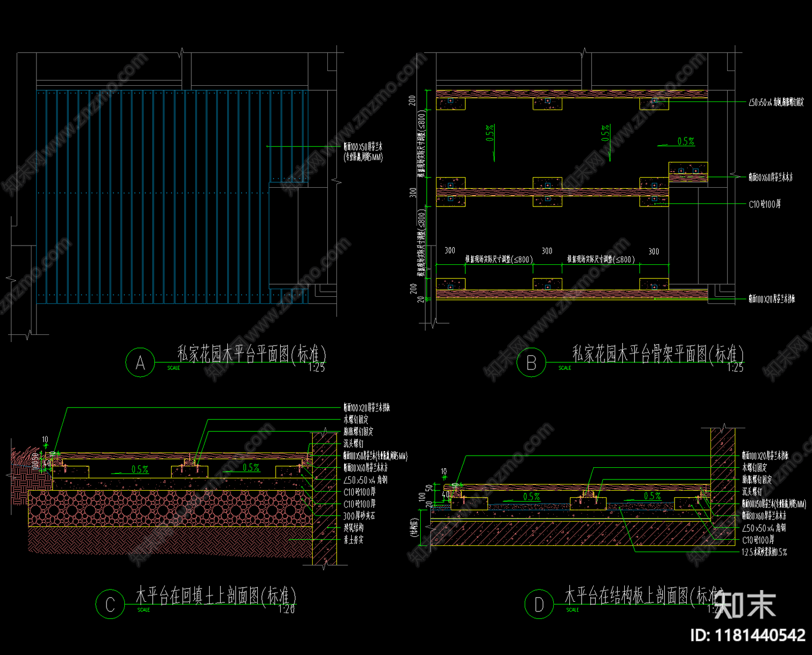Select the 断面80X60厚菠兰木木方 note in plan B
The image size is (812, 655).
click(770, 177)
